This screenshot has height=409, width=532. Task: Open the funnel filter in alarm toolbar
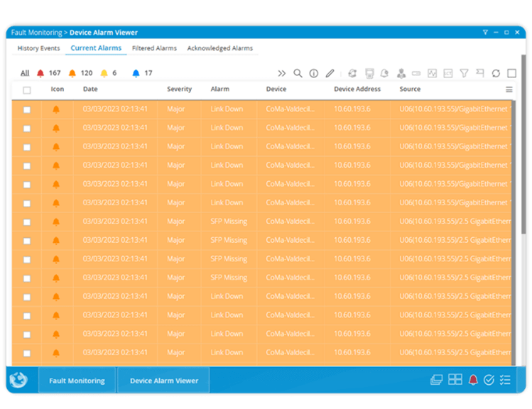(x=464, y=73)
